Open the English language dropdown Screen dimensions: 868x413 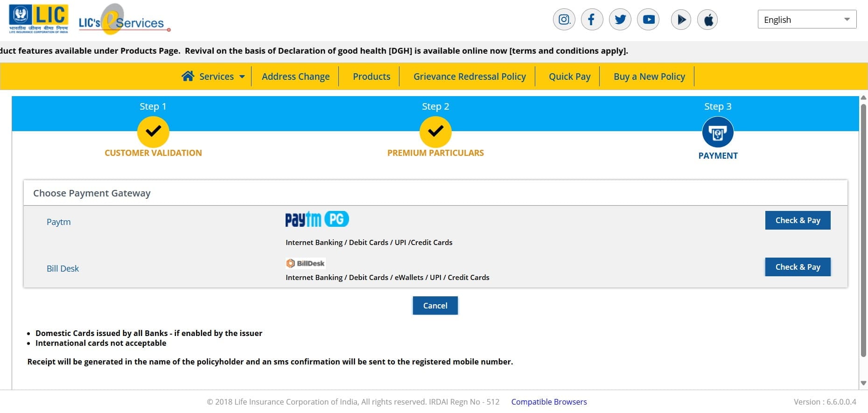click(807, 20)
